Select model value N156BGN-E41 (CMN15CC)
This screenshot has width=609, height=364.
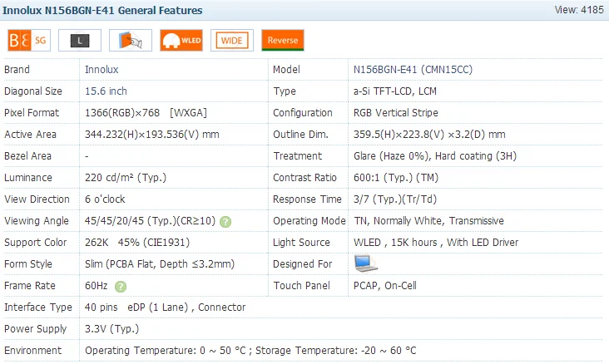coord(413,70)
